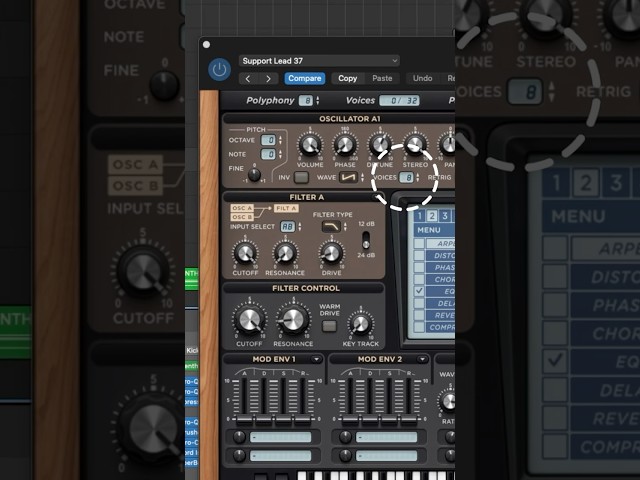Screen dimensions: 640x480
Task: Flip the 12 dB / 24 dB slope switch
Action: coord(366,240)
